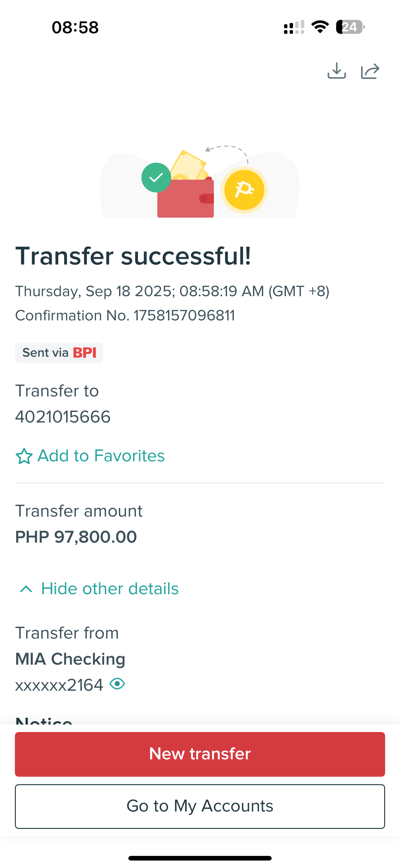Tap the battery indicator in status bar

pos(350,27)
